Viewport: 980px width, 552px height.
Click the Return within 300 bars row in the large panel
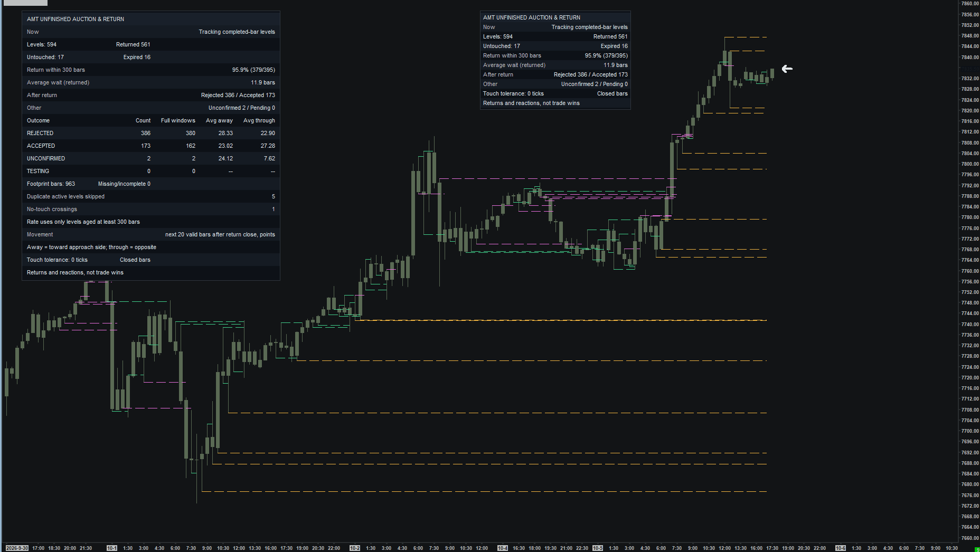151,70
